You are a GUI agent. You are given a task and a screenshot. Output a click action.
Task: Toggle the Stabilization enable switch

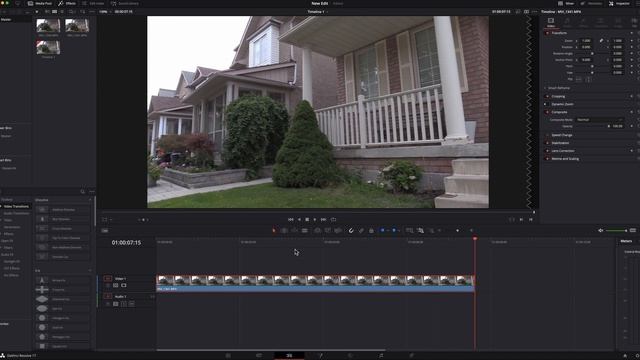click(547, 143)
